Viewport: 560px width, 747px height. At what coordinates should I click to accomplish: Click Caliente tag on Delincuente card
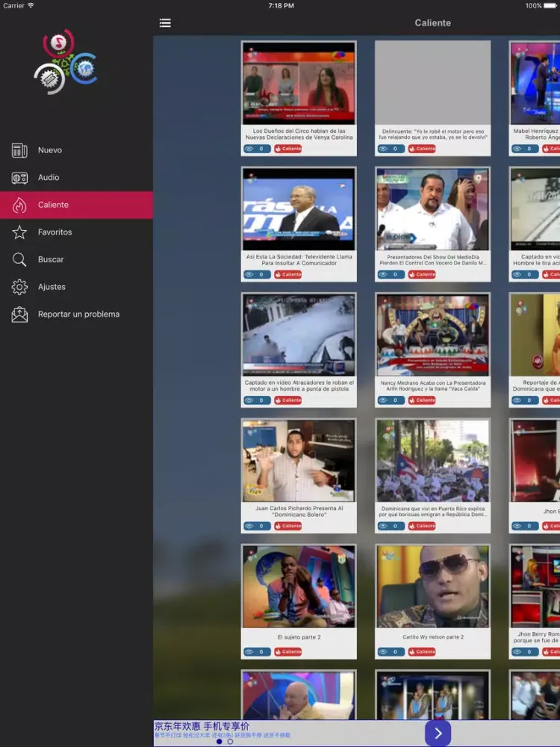point(422,149)
